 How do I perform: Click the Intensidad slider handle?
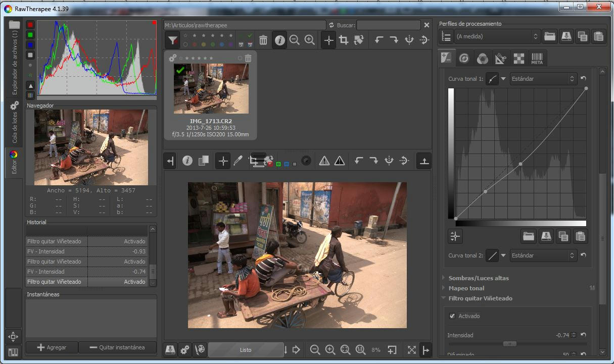pyautogui.click(x=509, y=344)
